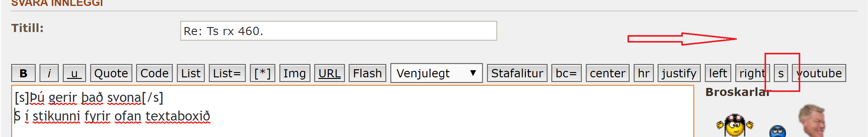Viewport: 868px width, 137px height.
Task: Apply strikethrough with the s button
Action: 781,73
